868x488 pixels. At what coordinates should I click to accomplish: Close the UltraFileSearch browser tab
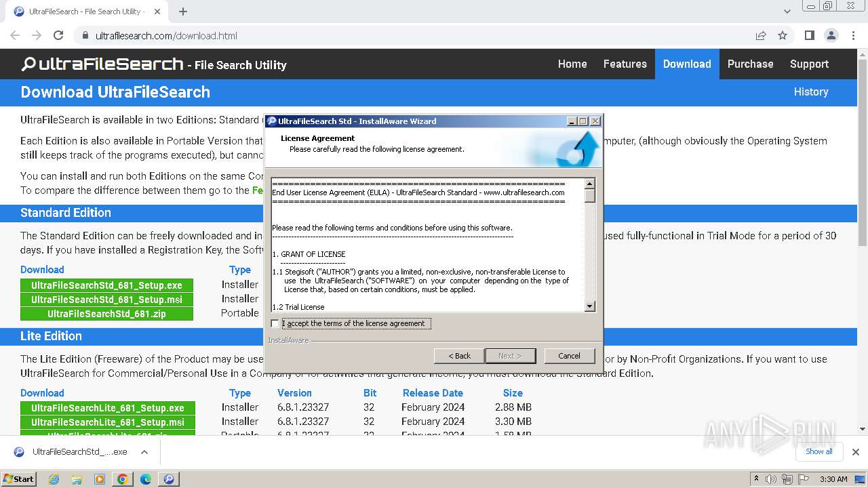pos(157,12)
